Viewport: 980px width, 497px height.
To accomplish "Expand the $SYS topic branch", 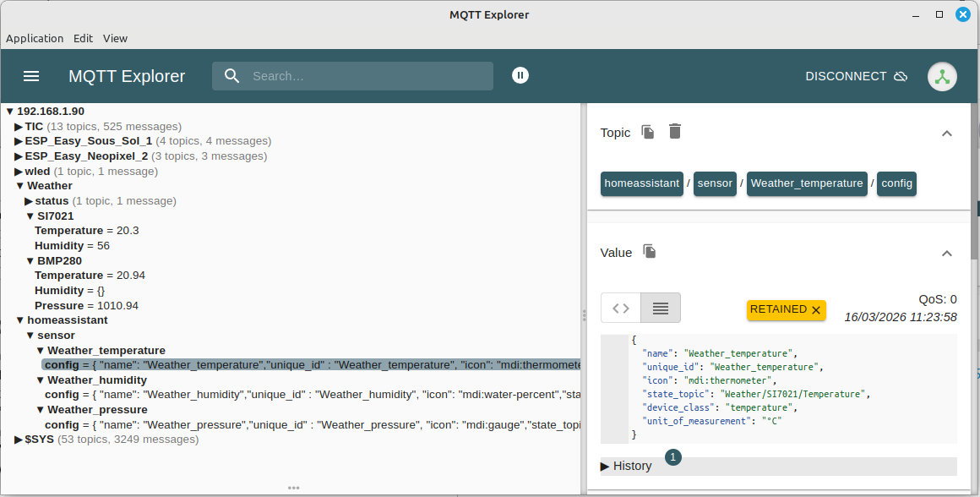I will click(19, 440).
